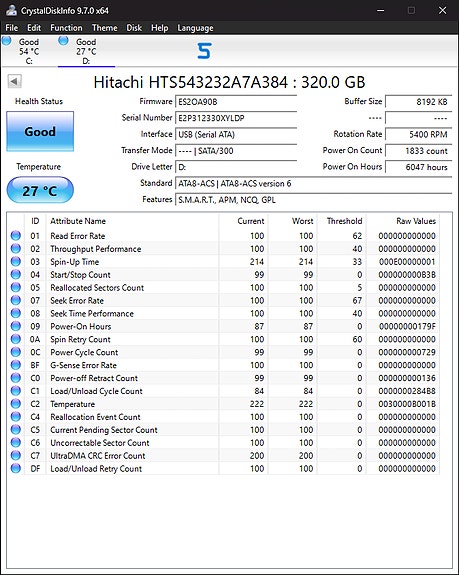Click the status orb next to Temperature attribute
The image size is (459, 575).
tap(16, 404)
